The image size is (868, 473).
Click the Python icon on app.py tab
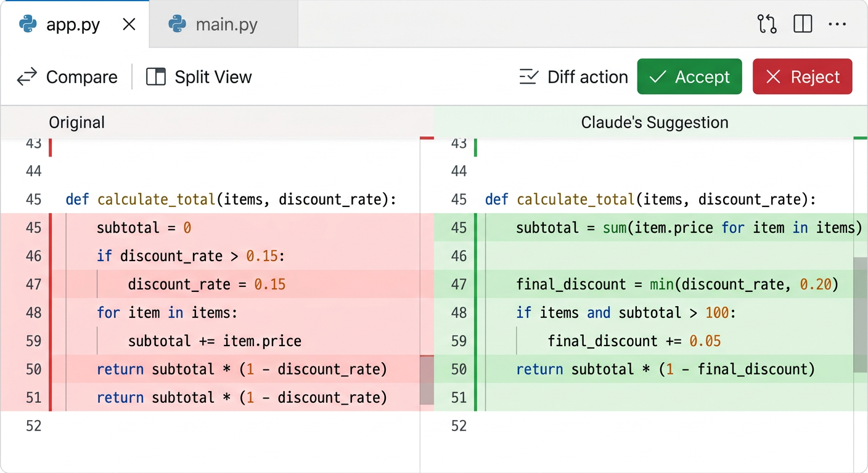pyautogui.click(x=28, y=25)
